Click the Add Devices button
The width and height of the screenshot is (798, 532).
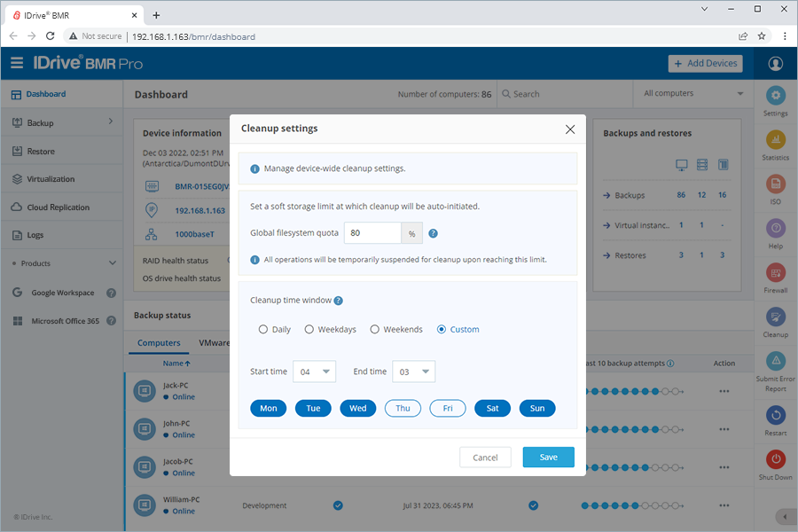705,63
